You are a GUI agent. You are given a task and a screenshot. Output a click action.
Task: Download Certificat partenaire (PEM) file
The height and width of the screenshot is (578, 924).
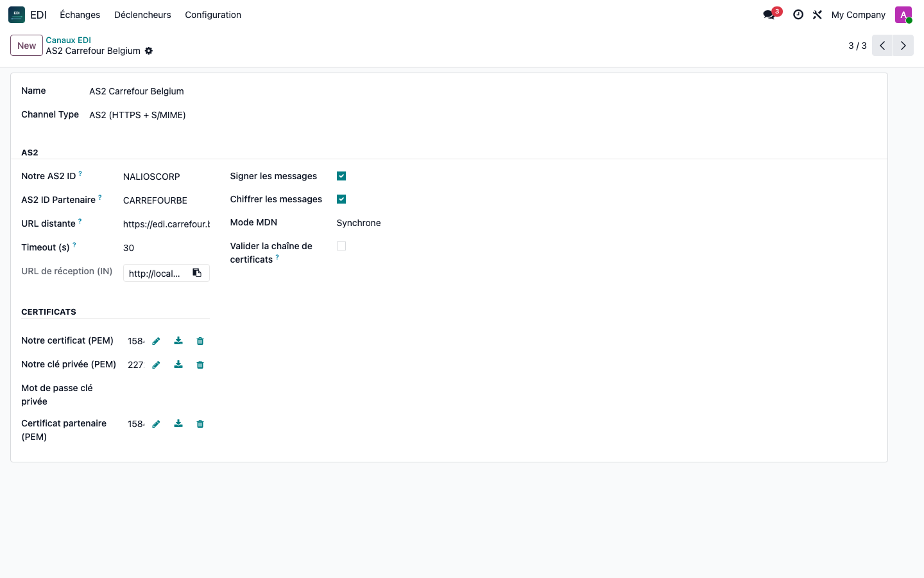point(178,424)
